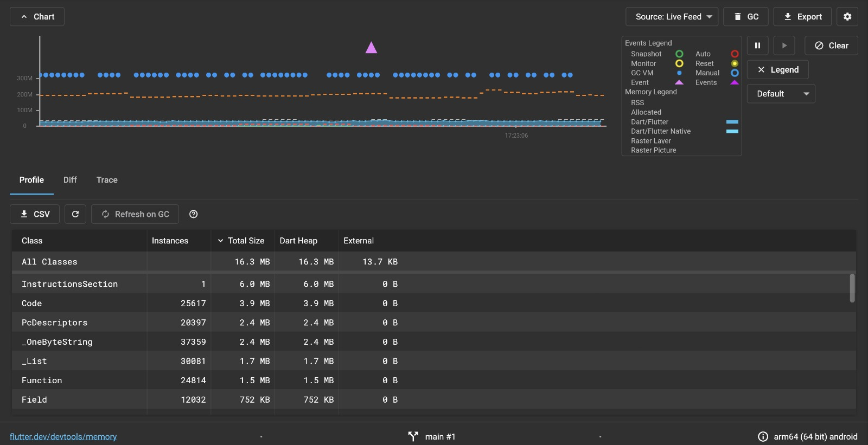Refresh the memory profile
This screenshot has width=868, height=445.
75,214
